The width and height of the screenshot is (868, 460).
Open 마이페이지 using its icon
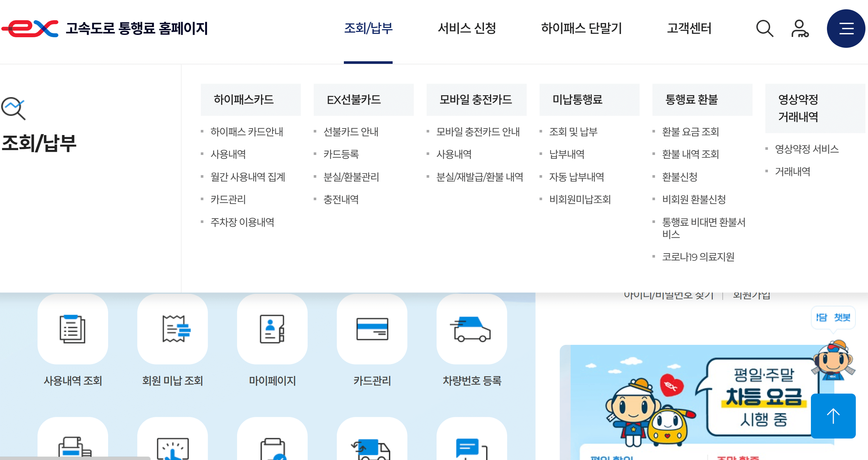(x=272, y=329)
